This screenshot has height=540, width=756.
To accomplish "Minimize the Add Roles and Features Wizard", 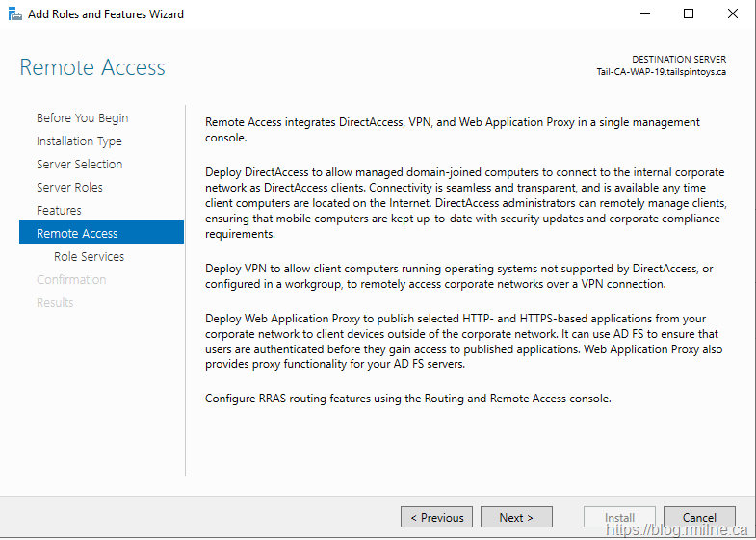I will tap(645, 14).
